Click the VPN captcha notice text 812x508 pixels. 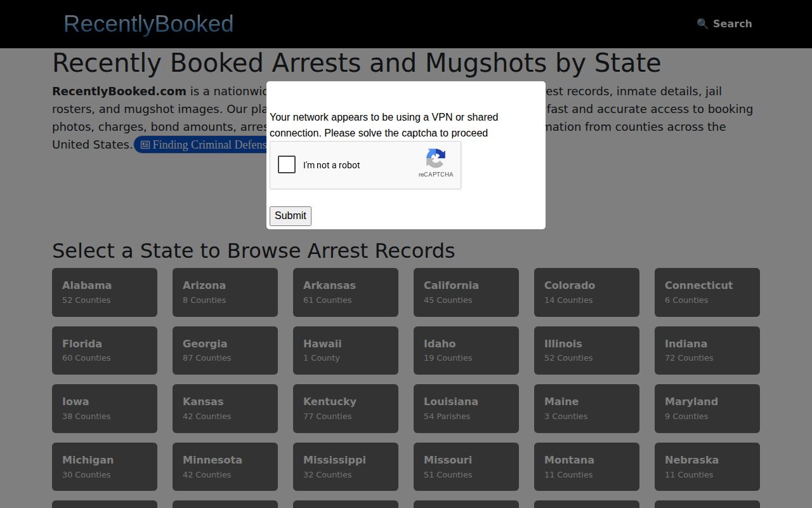[384, 125]
